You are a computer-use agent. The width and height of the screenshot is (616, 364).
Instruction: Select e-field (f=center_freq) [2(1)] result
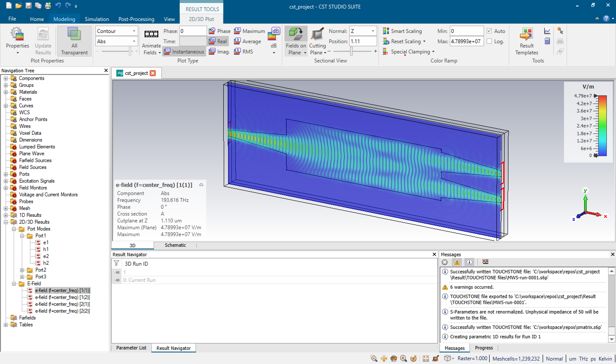pos(62,304)
